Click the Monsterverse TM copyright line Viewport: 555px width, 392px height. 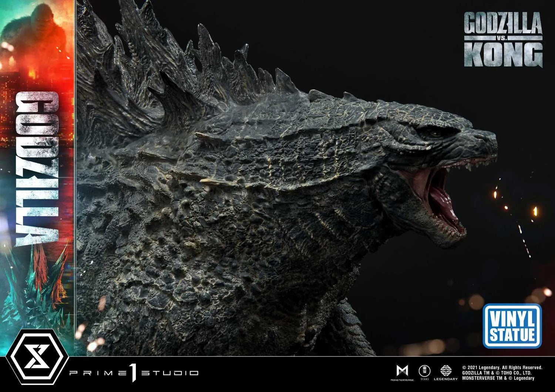pyautogui.click(x=498, y=378)
